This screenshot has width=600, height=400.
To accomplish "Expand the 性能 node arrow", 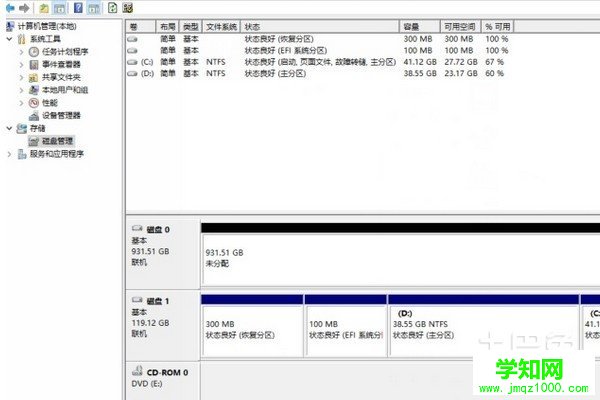I will pyautogui.click(x=21, y=103).
